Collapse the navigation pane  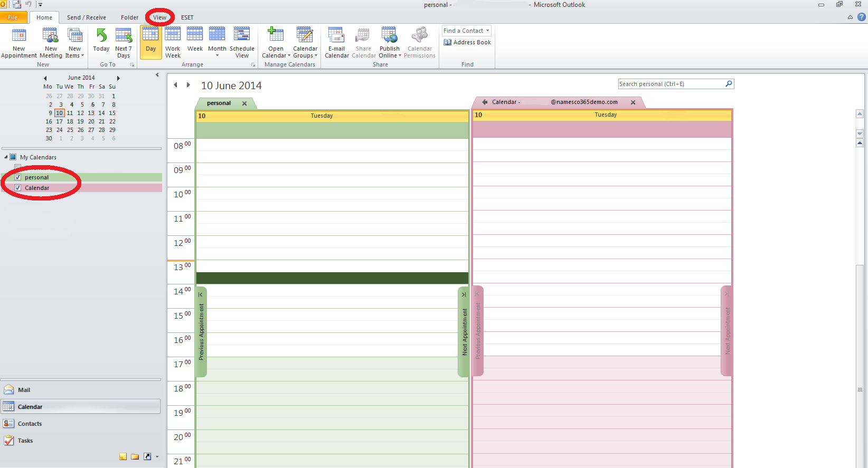[x=157, y=75]
